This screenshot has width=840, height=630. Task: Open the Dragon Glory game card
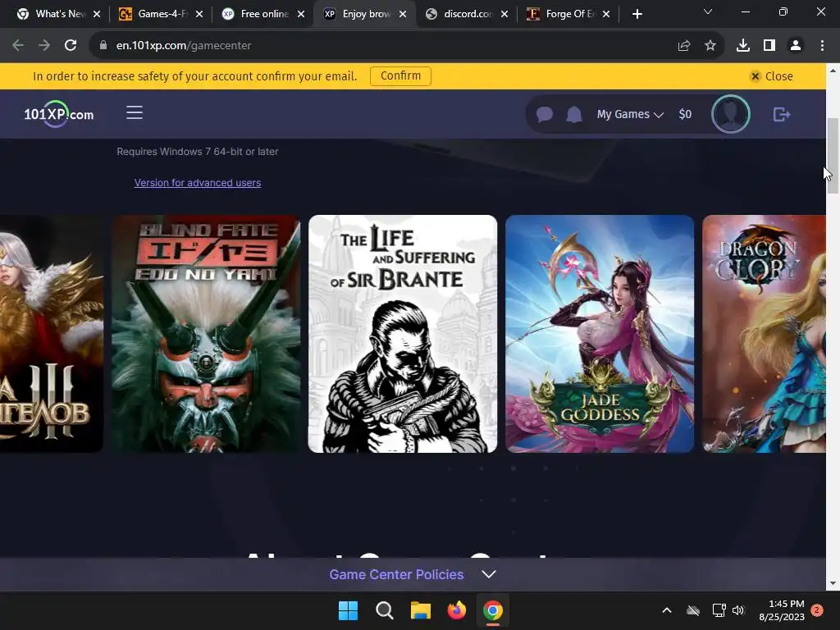(x=764, y=334)
